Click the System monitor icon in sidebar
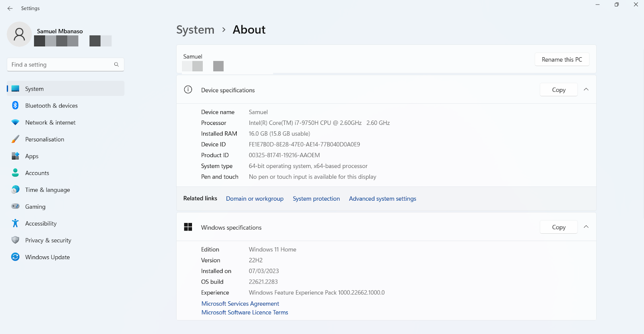The image size is (644, 334). (x=15, y=89)
